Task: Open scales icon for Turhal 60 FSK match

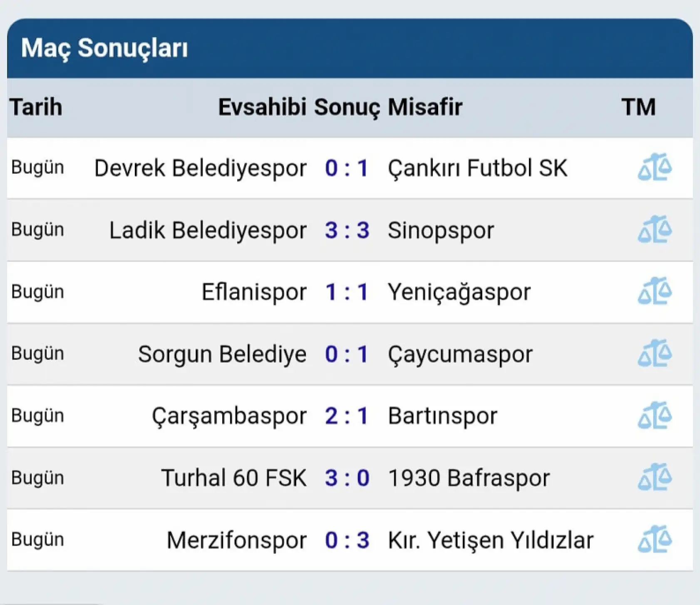Action: (x=655, y=477)
